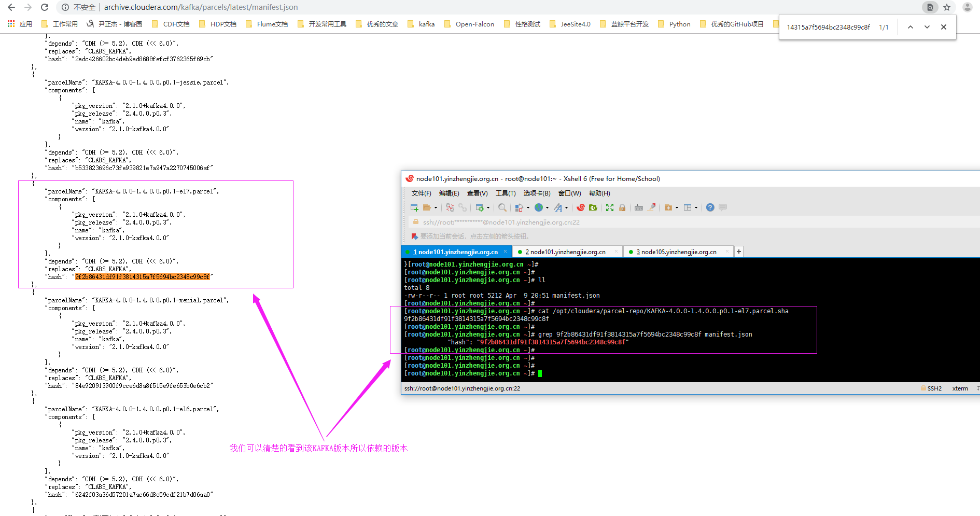Screen dimensions: 980x516
Task: Switch to tab 3 node105.yinzhengjie.org.cn
Action: pyautogui.click(x=675, y=252)
